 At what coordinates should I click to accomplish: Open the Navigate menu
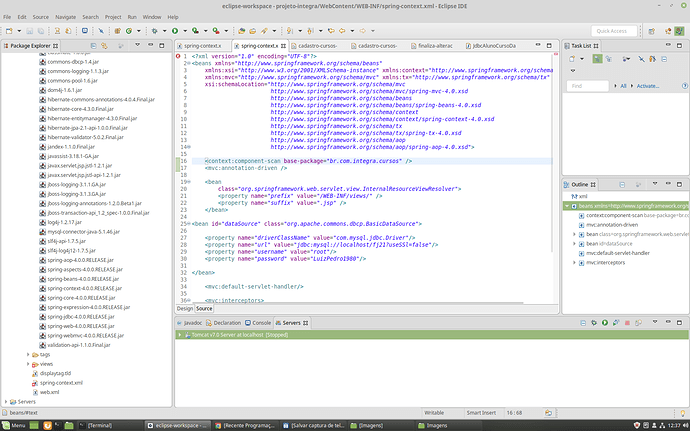pyautogui.click(x=65, y=17)
